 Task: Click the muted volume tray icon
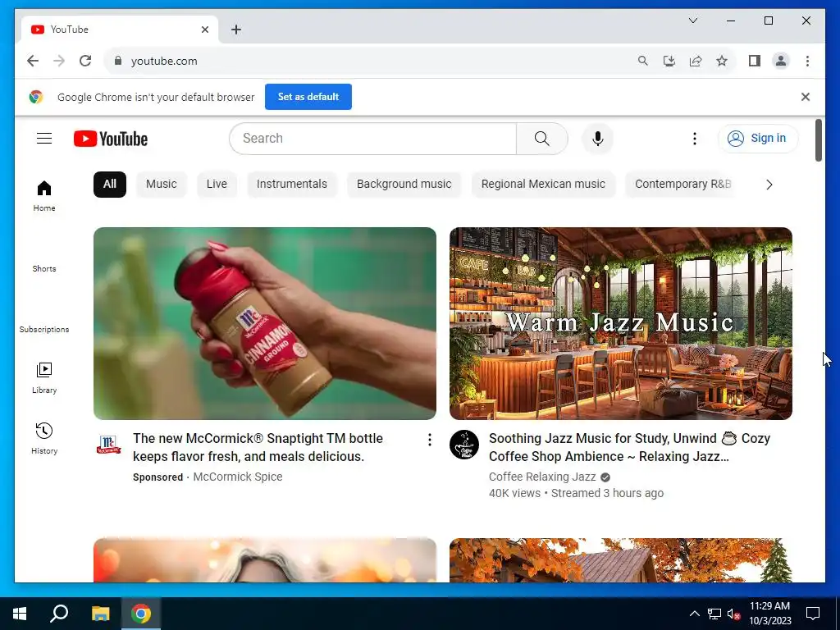(x=733, y=614)
